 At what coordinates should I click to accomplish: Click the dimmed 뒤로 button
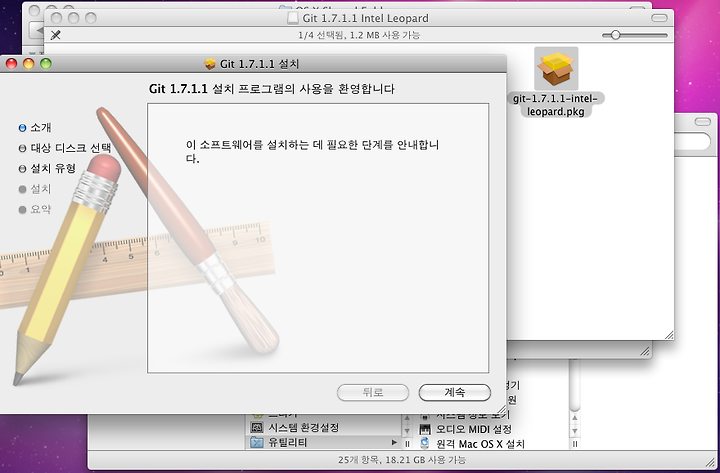click(x=373, y=392)
